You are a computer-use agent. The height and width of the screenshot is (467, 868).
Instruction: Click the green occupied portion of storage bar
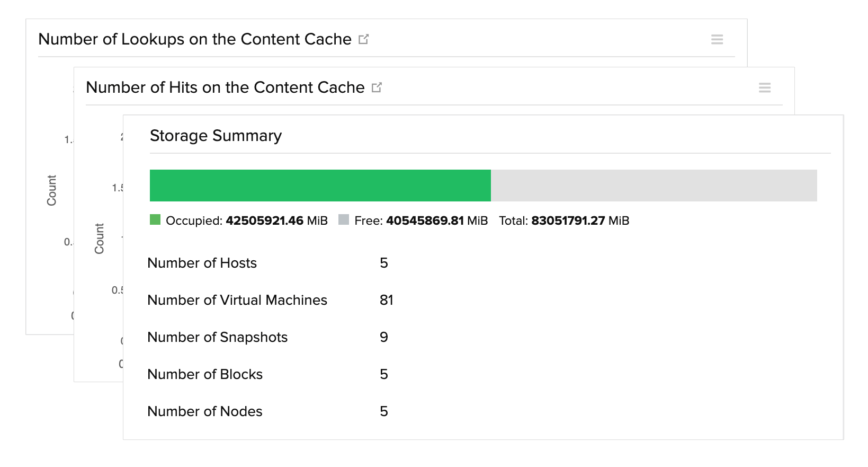pyautogui.click(x=320, y=186)
